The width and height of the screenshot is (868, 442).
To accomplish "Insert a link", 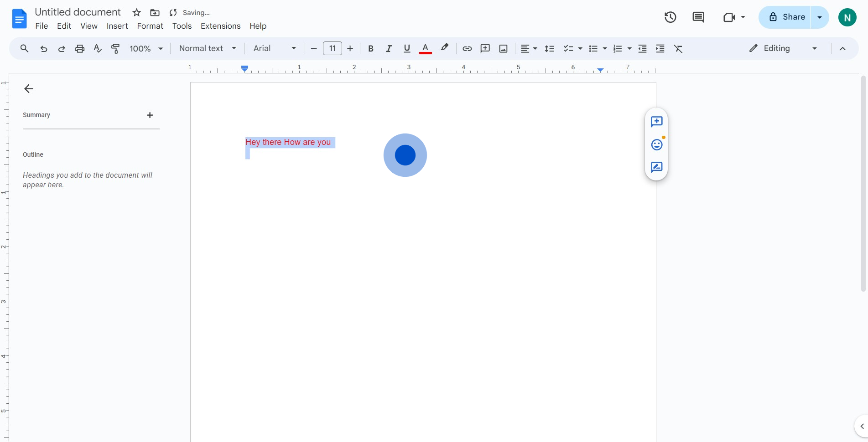I will click(x=467, y=48).
